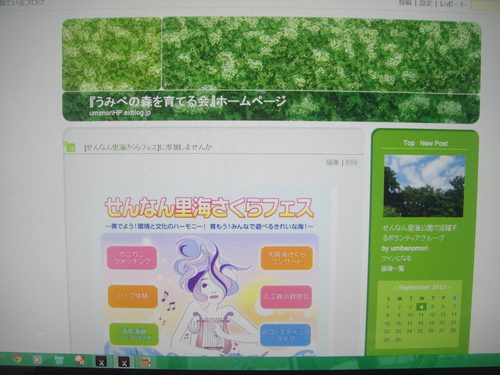Open the 設定 link in the top bar
This screenshot has width=500, height=375.
pos(425,3)
